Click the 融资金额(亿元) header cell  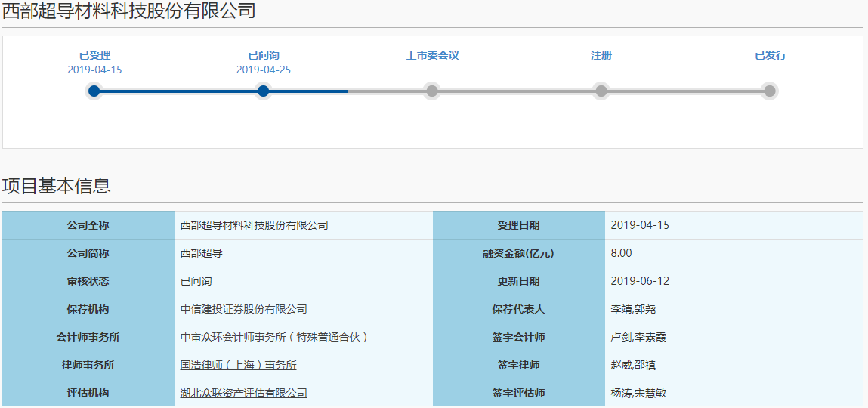point(519,254)
